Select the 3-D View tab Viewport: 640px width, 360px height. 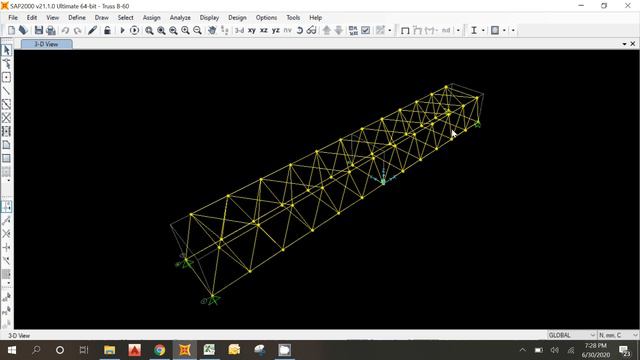(47, 44)
